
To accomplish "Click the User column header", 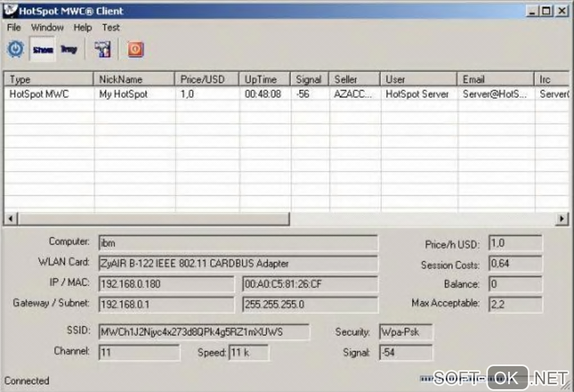I will pos(419,79).
